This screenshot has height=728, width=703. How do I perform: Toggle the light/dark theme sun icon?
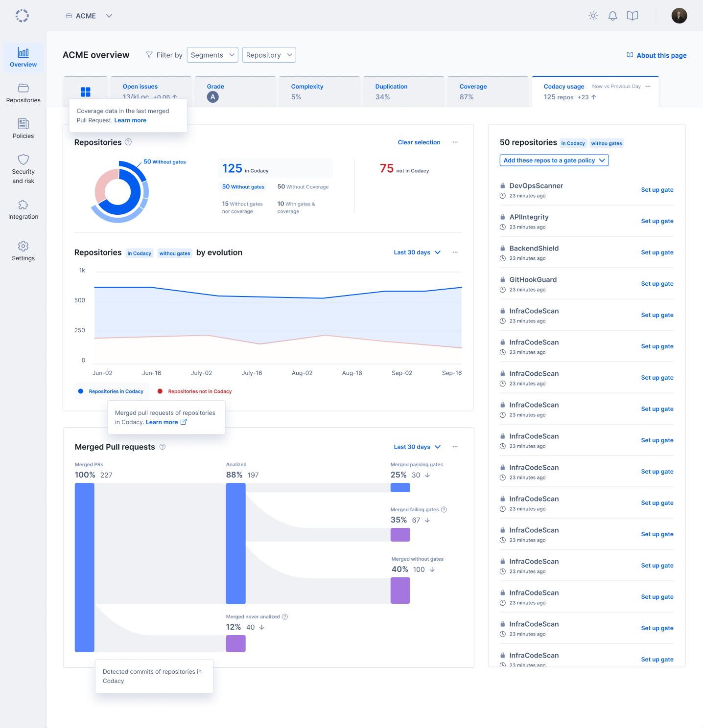coord(593,16)
